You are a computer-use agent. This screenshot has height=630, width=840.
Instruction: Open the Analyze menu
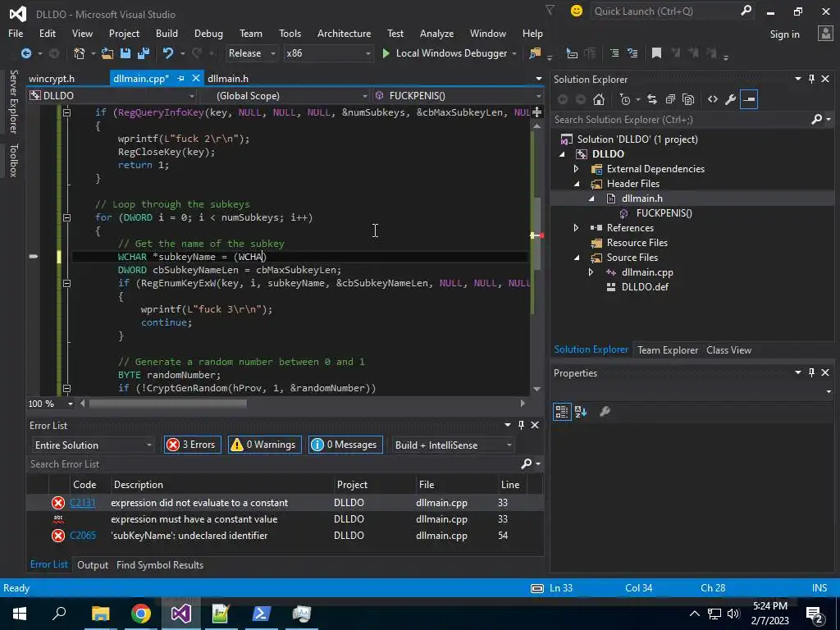436,33
